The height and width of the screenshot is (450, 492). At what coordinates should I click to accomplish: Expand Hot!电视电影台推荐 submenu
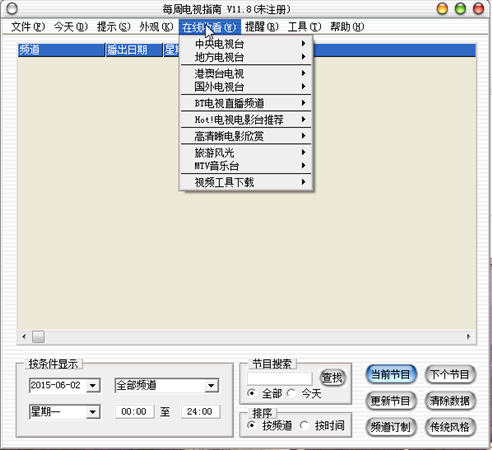pos(246,119)
